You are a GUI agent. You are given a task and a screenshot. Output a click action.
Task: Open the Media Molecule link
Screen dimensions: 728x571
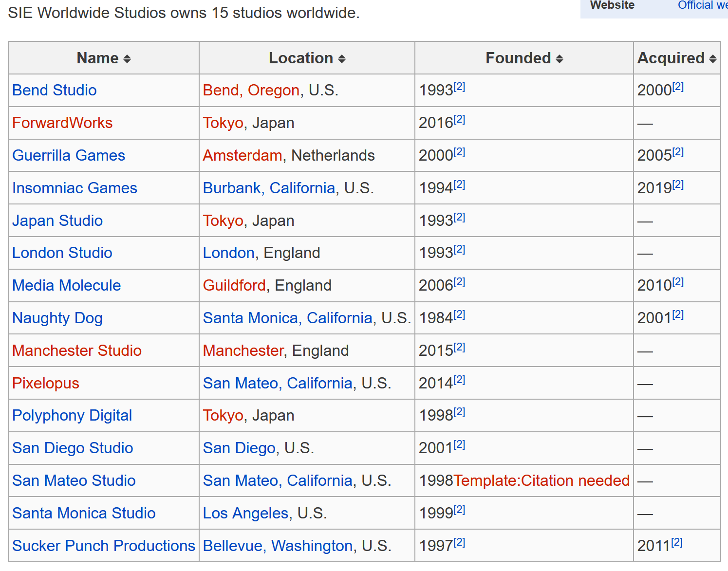click(66, 285)
